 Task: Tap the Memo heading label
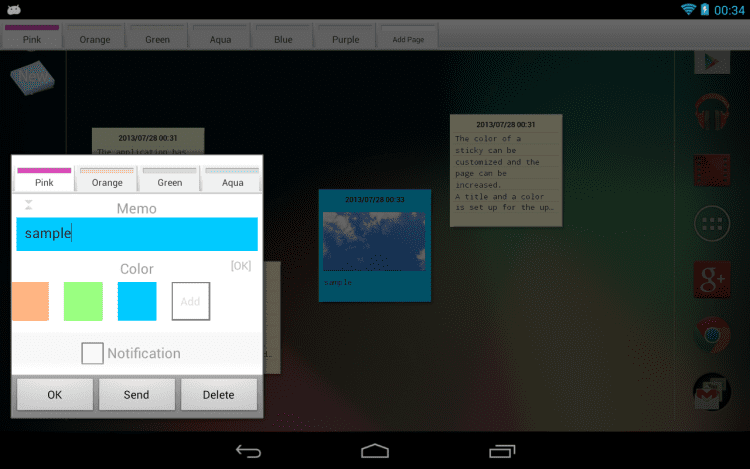pyautogui.click(x=137, y=208)
